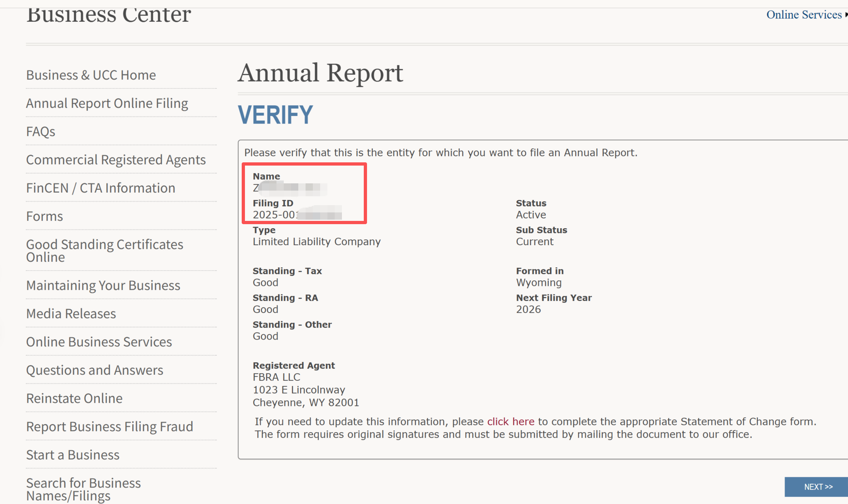This screenshot has height=504, width=848.
Task: Open Good Standing Certificates Online
Action: pyautogui.click(x=105, y=251)
